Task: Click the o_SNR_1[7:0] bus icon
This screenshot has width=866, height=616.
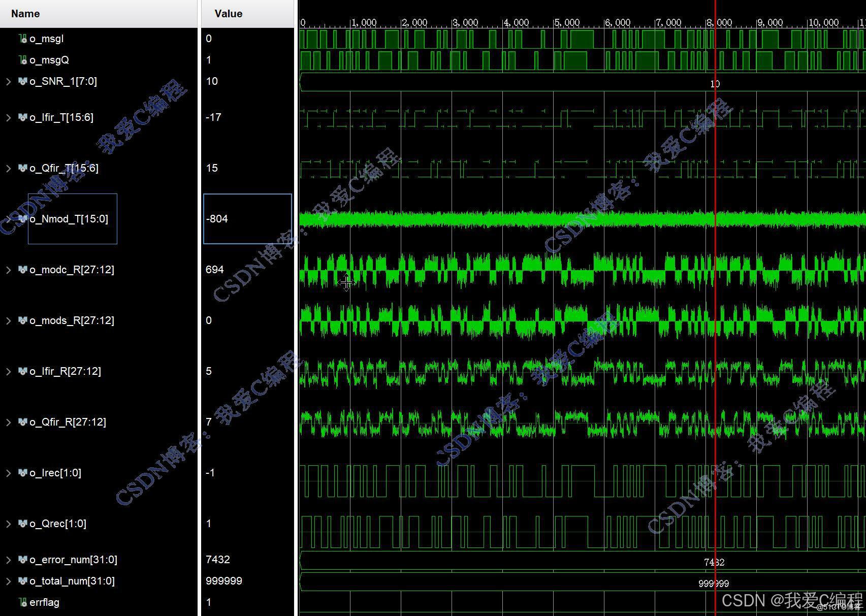Action: click(x=23, y=81)
